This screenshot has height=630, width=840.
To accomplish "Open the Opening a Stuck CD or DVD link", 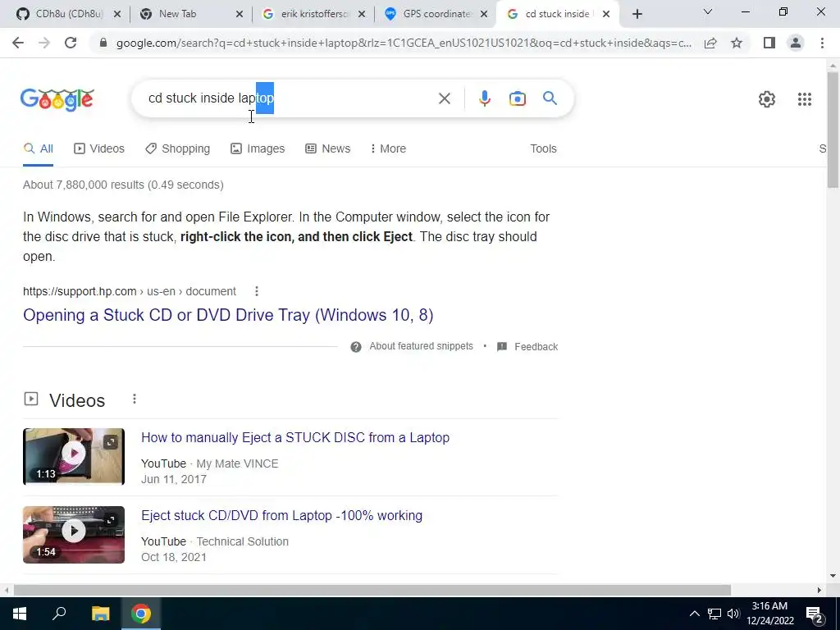I will pos(228,315).
